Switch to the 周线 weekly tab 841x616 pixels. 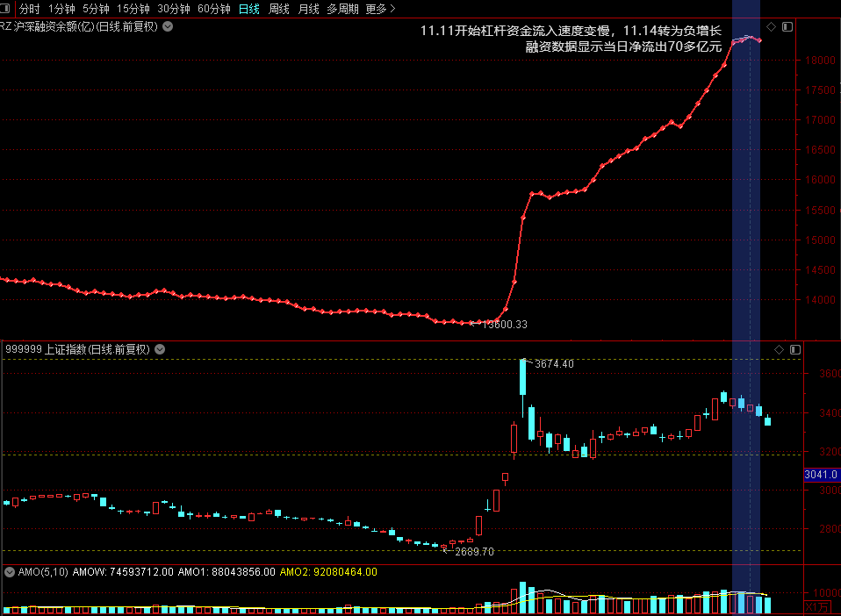pos(279,9)
